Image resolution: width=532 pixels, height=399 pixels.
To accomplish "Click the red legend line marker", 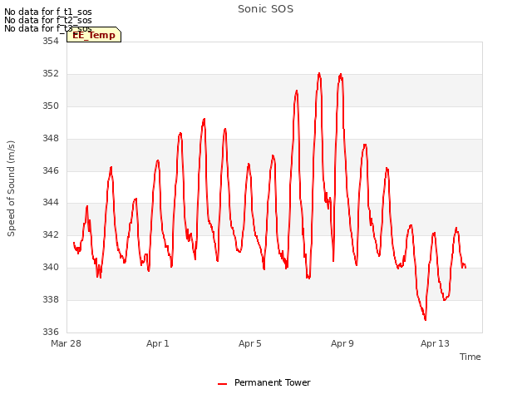I will [222, 384].
